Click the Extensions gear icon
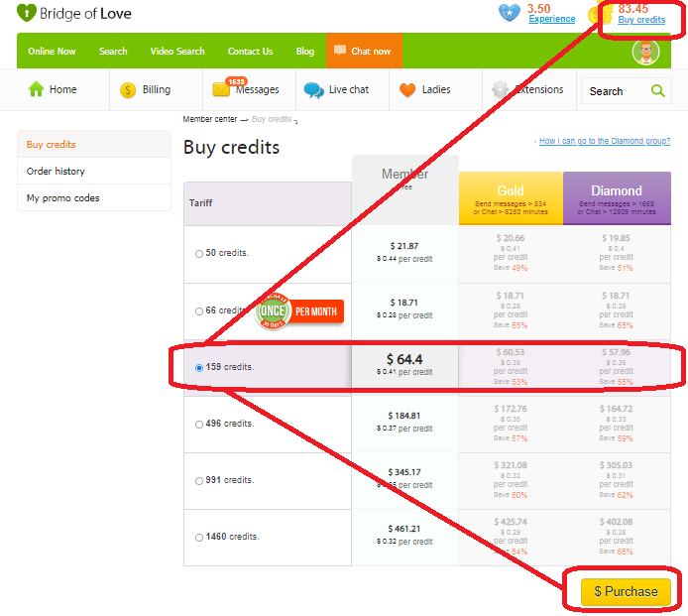Viewport: 688px width, 616px height. click(x=501, y=89)
